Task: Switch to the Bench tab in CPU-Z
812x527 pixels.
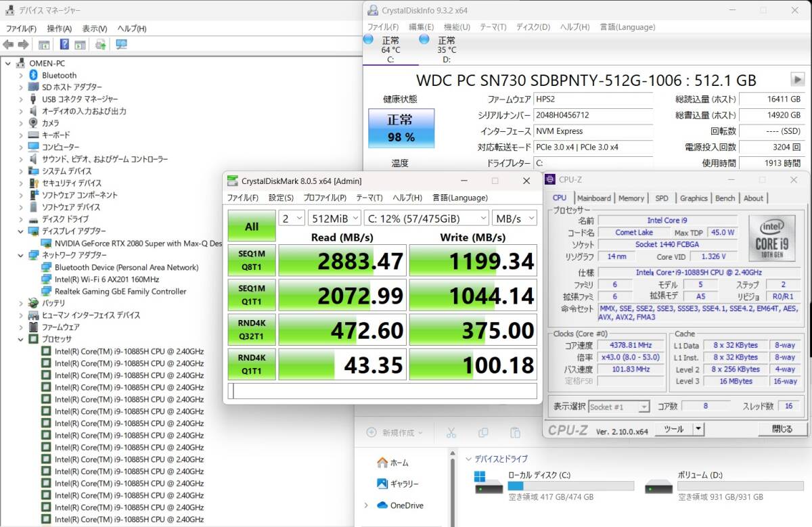Action: point(725,198)
